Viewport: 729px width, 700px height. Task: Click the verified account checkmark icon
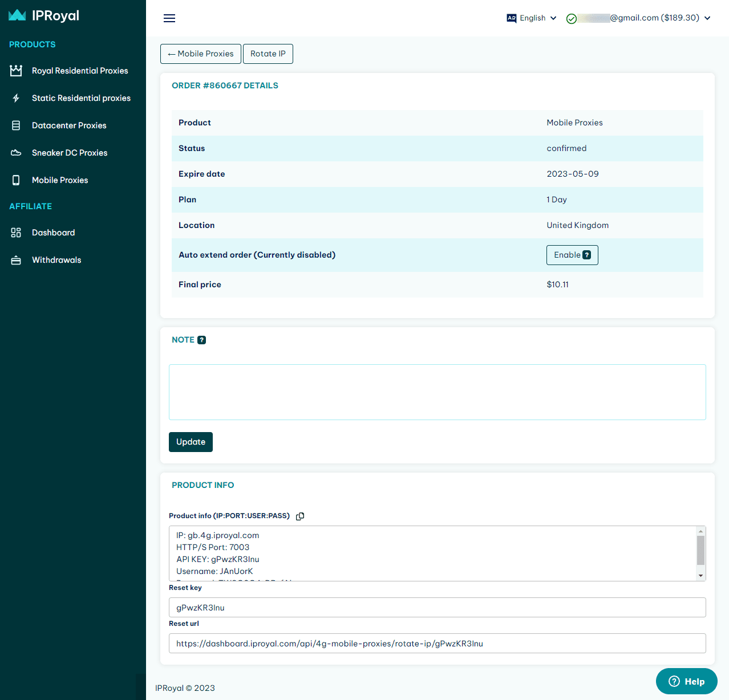click(x=572, y=19)
